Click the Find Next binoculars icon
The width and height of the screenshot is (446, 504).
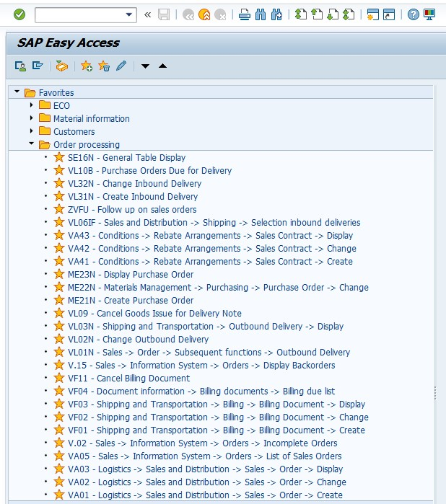point(276,15)
